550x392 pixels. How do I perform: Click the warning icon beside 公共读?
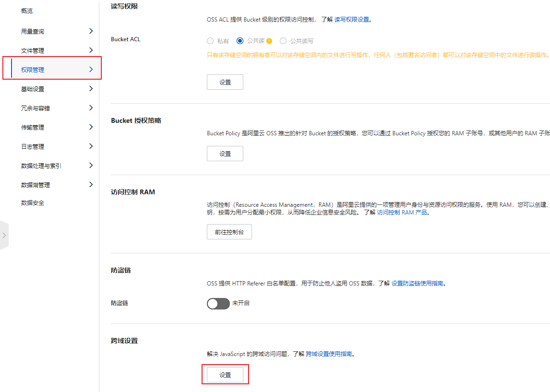pos(269,41)
